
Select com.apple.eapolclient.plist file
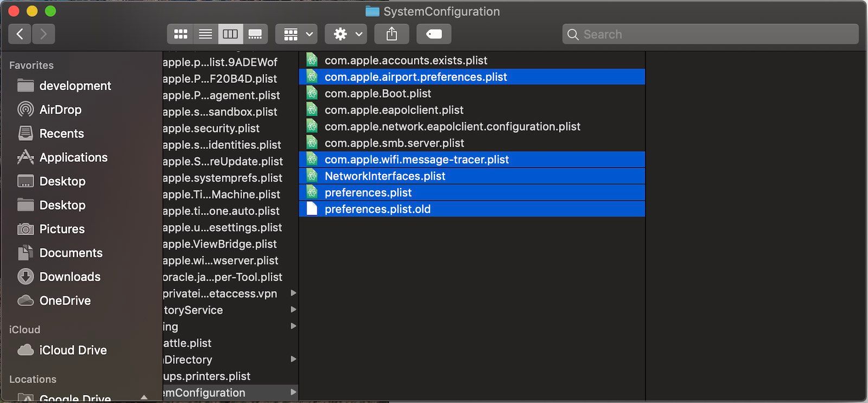tap(472, 110)
